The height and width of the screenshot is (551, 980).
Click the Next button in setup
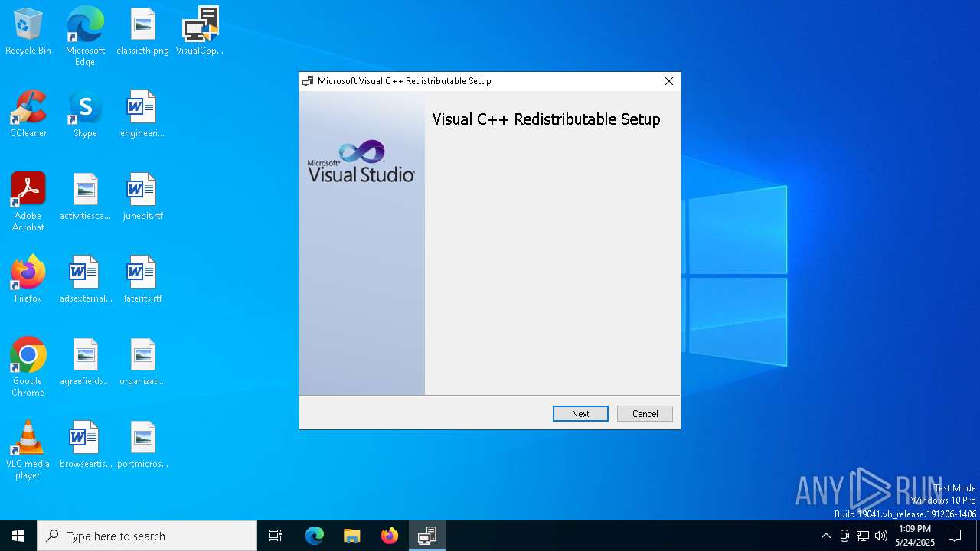point(580,414)
